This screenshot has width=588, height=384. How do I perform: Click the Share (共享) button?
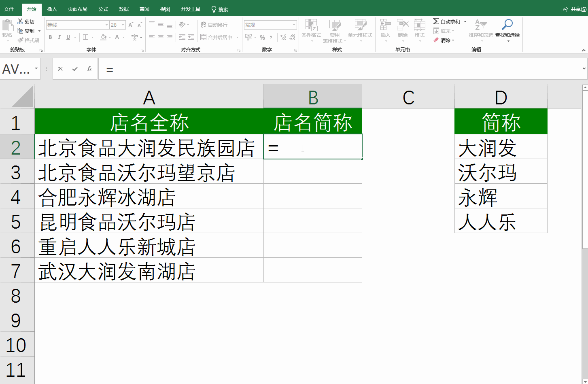[x=574, y=9]
